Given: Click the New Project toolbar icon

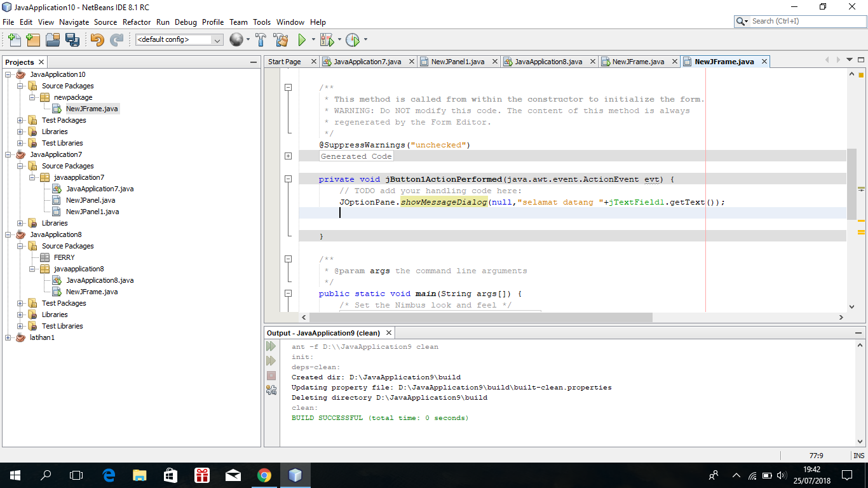Looking at the screenshot, I should click(x=33, y=40).
